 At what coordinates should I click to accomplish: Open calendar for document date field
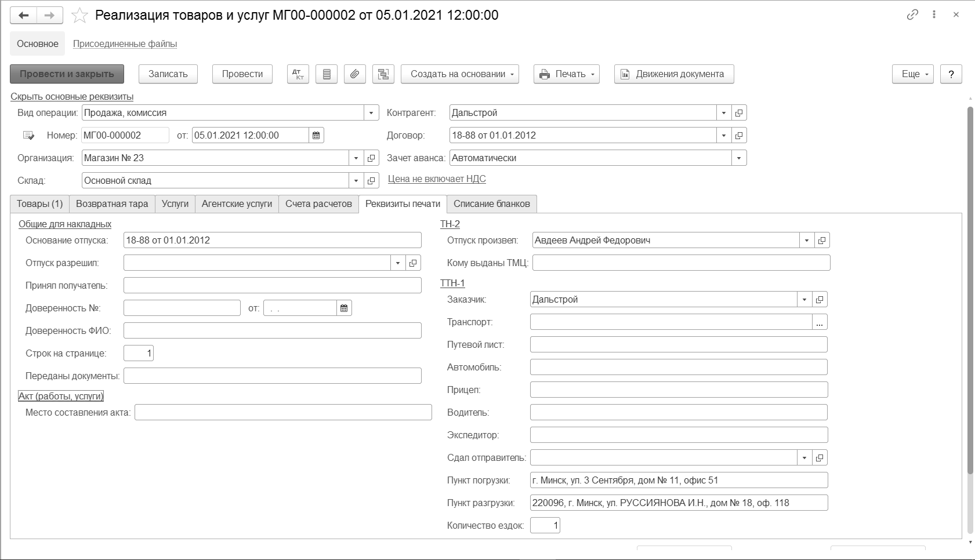[x=316, y=135]
